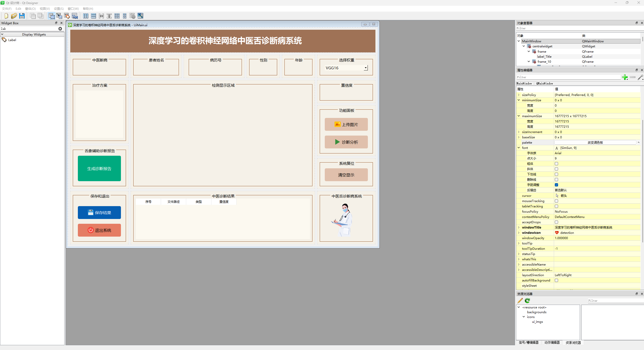644x350 pixels.
Task: Click the reload resources green arrow icon
Action: (527, 301)
